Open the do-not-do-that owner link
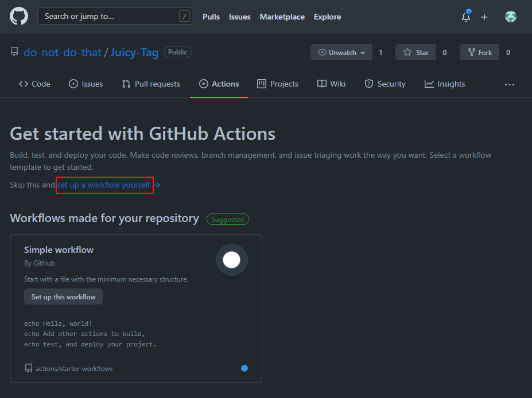532x398 pixels. 63,52
